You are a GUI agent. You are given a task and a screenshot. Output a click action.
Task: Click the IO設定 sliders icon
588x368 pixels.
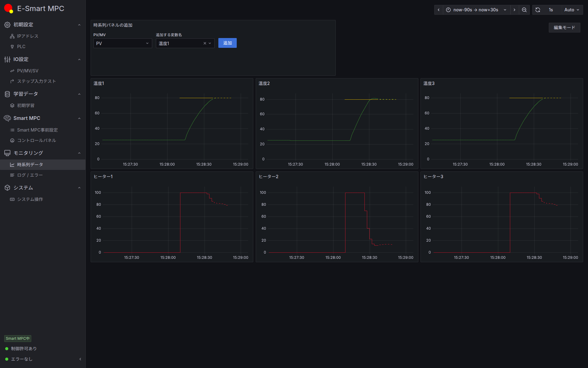click(x=7, y=59)
